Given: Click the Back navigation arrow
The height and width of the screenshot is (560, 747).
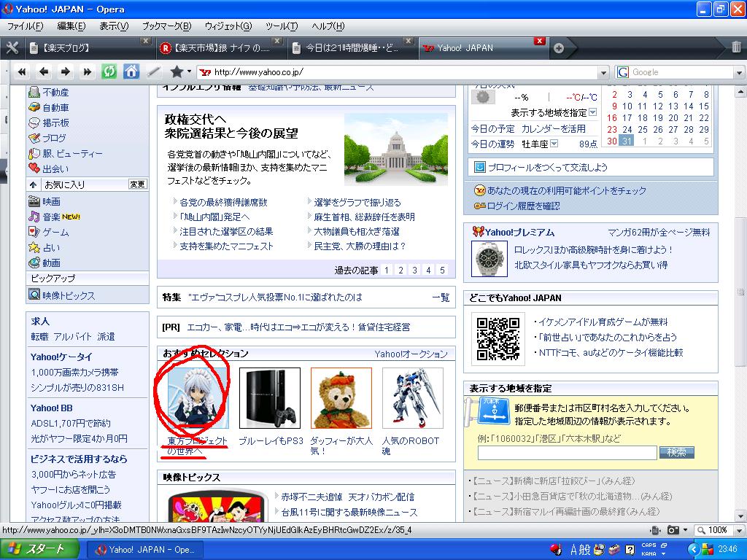Looking at the screenshot, I should point(43,71).
